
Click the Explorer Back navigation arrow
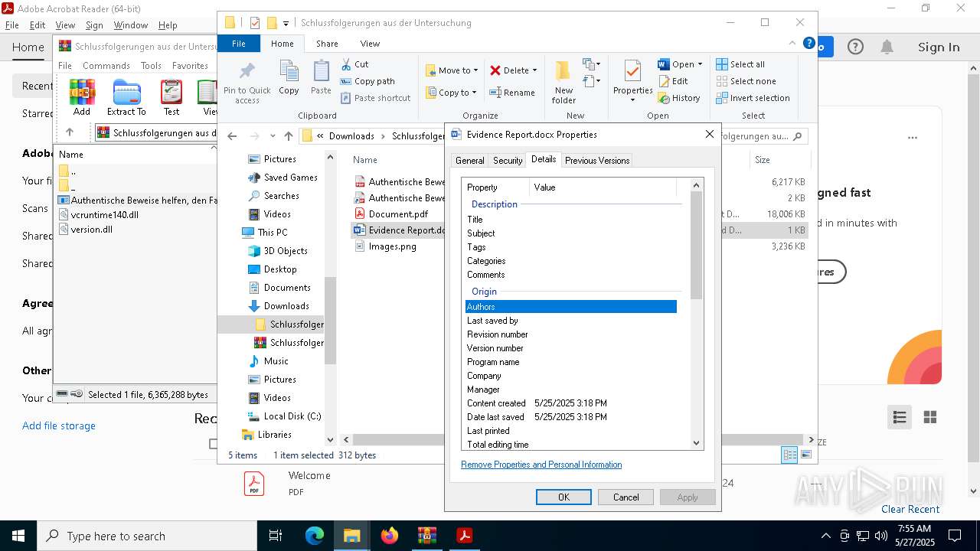[232, 136]
